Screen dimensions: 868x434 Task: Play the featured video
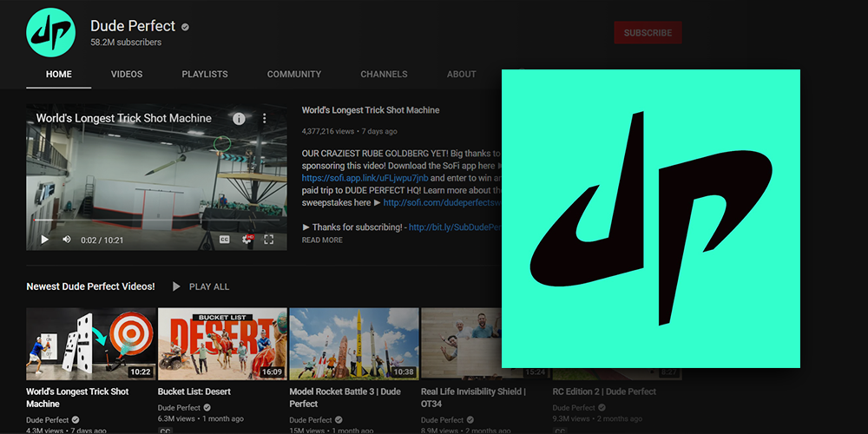45,240
